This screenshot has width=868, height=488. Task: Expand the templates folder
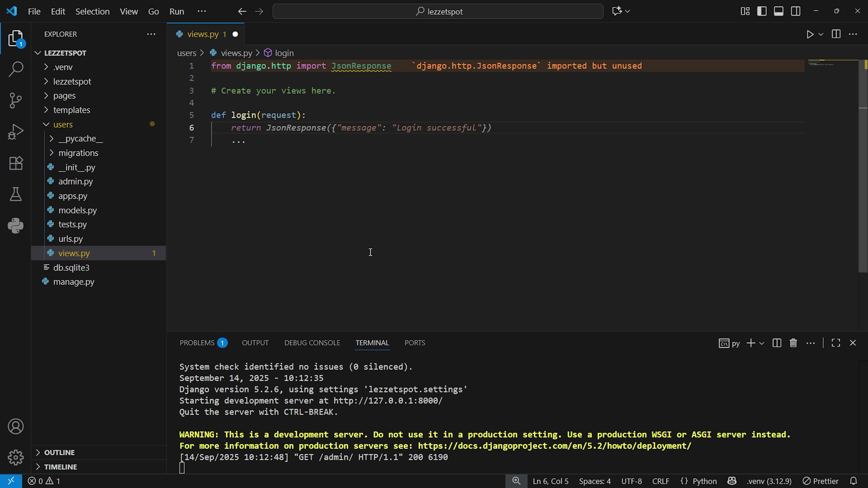coord(71,110)
